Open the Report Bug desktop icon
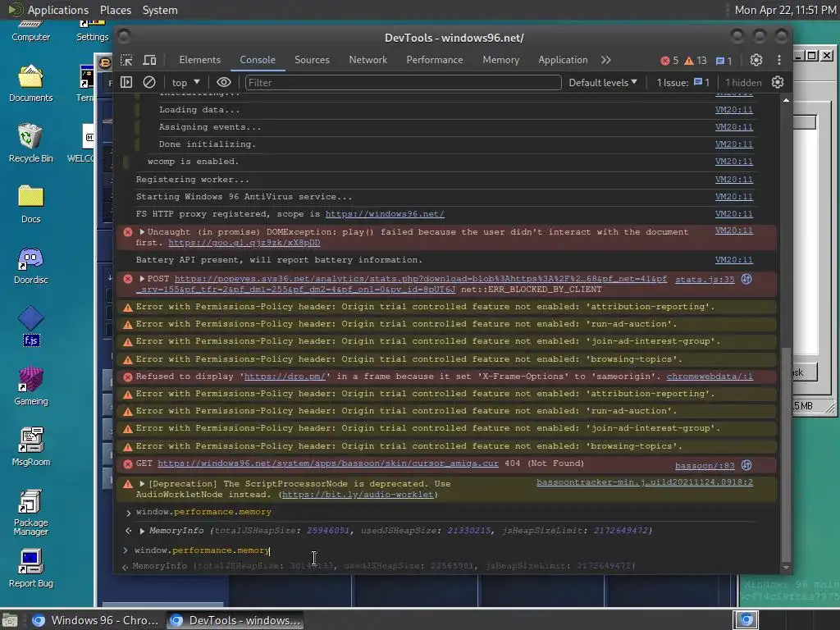840x630 pixels. point(30,568)
